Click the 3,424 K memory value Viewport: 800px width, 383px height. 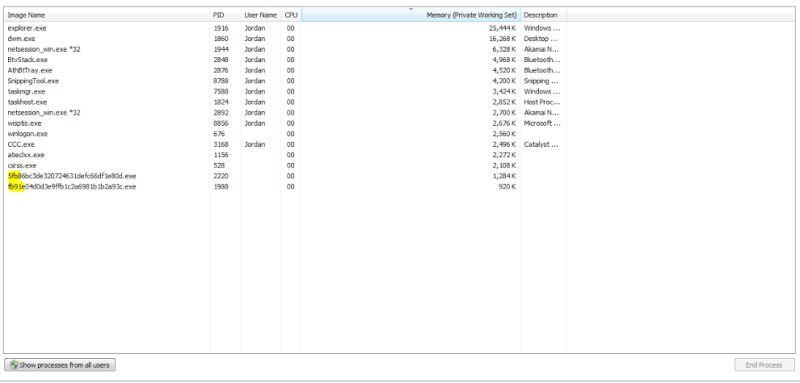[504, 92]
